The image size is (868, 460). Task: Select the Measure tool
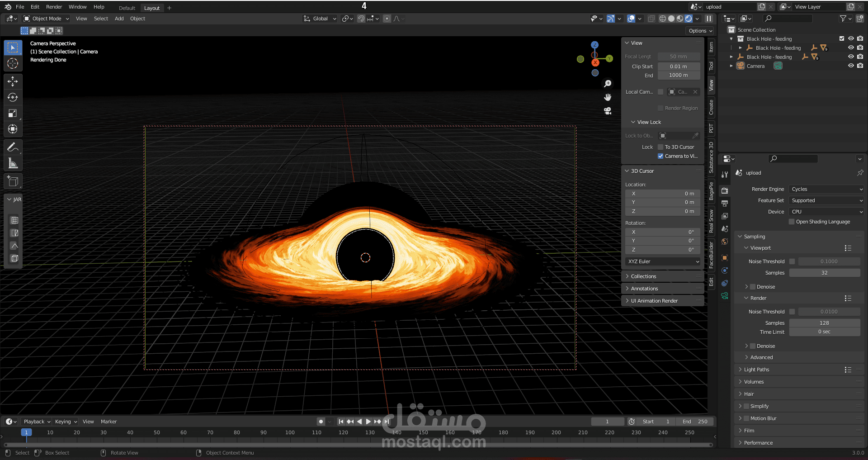[13, 163]
